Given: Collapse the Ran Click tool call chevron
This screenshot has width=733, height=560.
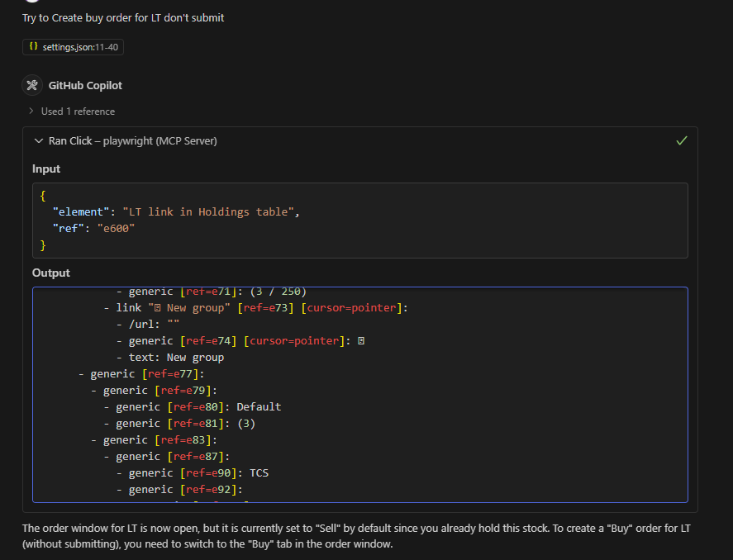Looking at the screenshot, I should point(39,140).
